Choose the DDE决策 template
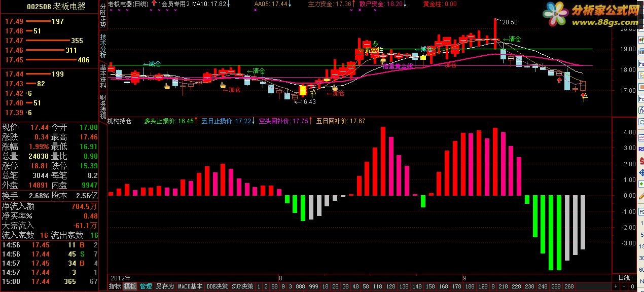 pyautogui.click(x=217, y=286)
